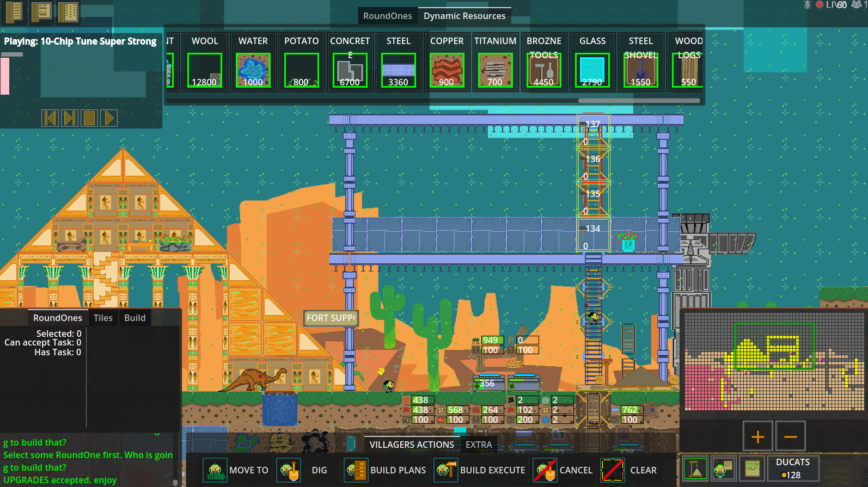The width and height of the screenshot is (868, 487).
Task: Choose the Build Execute hammer action
Action: (446, 470)
